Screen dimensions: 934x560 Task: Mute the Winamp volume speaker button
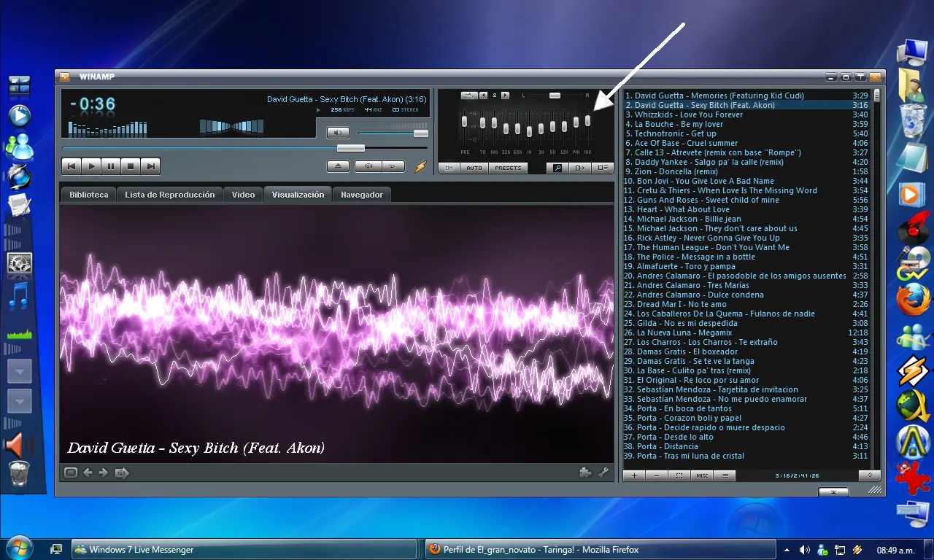point(338,133)
